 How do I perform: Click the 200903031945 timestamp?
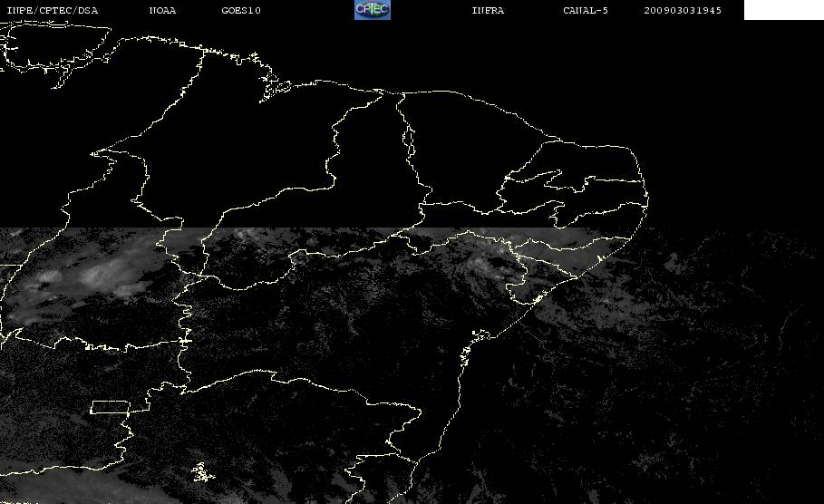[683, 10]
